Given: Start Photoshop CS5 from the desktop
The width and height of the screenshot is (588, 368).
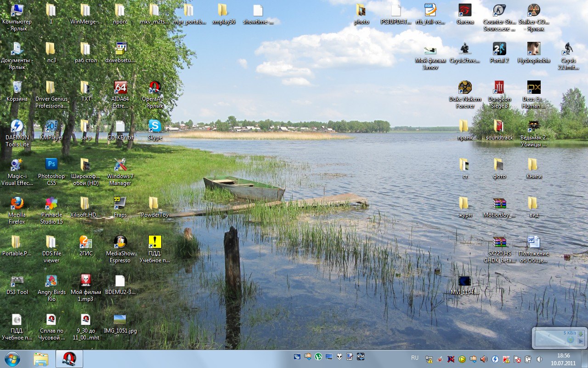Looking at the screenshot, I should 51,172.
